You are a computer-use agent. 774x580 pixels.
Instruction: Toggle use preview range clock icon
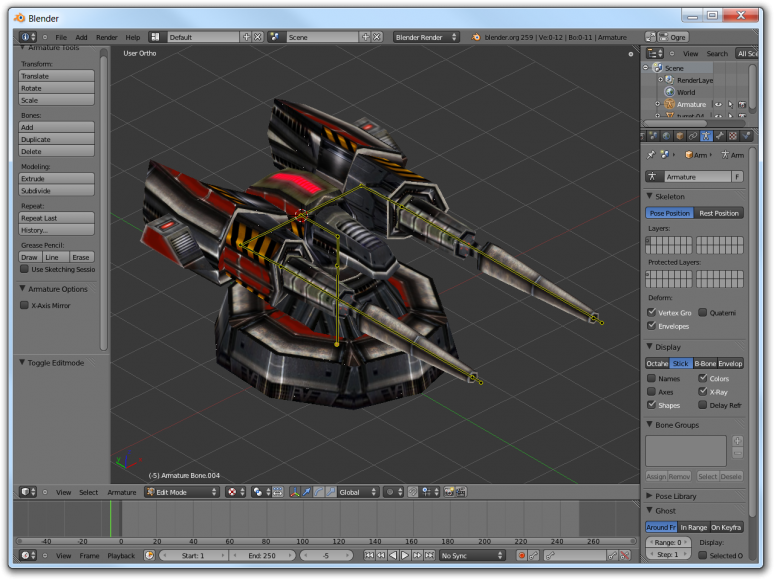(149, 555)
